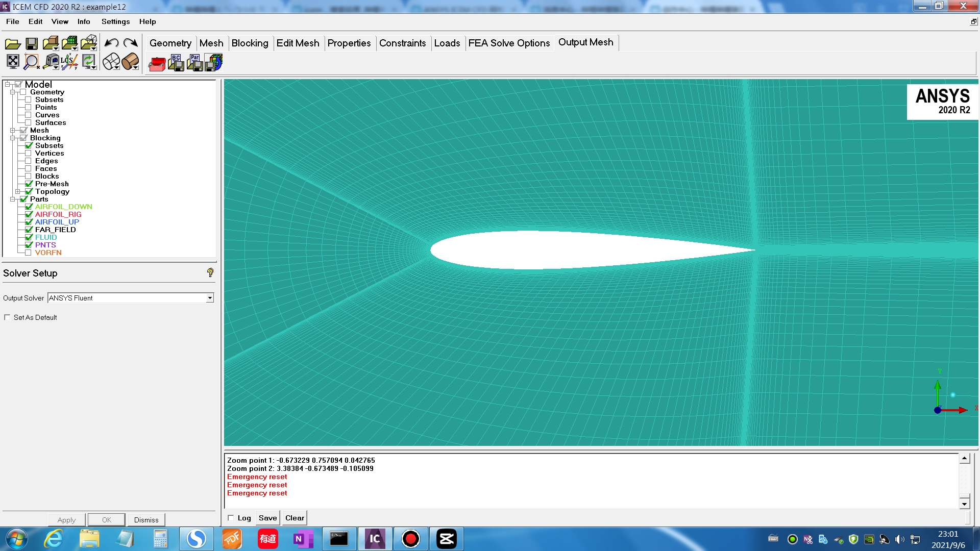Expand the Topology tree node

(x=18, y=192)
